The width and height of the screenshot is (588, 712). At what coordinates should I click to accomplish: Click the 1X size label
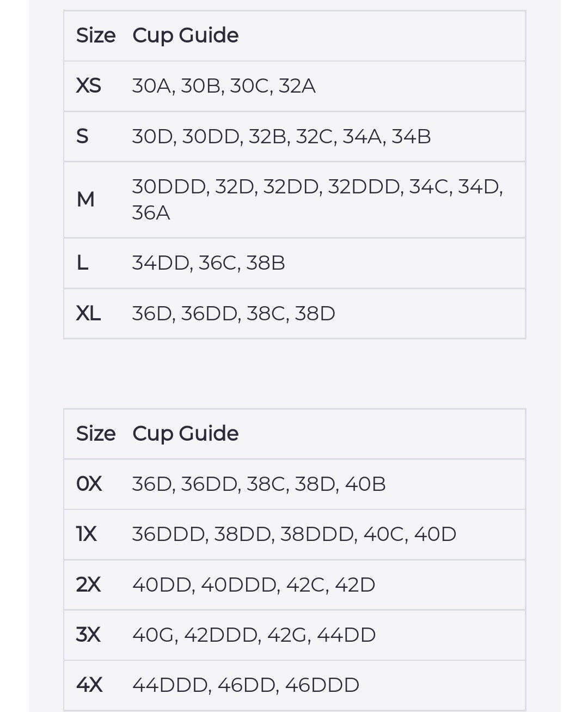coord(87,534)
